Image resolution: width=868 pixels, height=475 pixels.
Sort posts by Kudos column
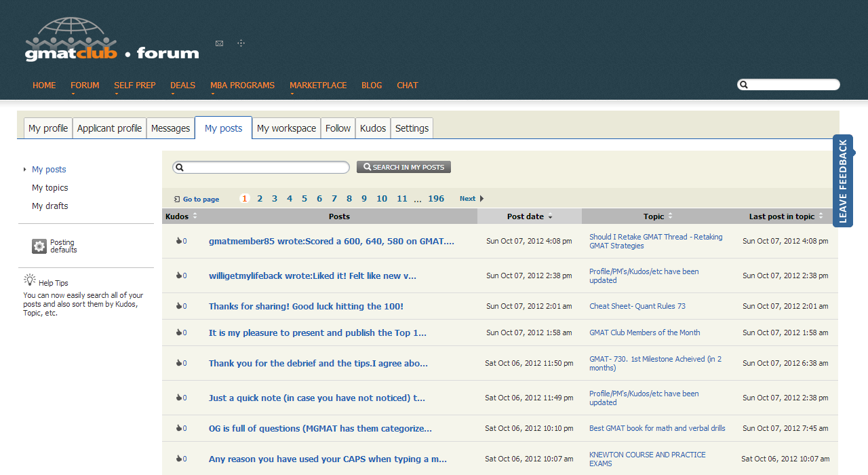click(x=180, y=216)
